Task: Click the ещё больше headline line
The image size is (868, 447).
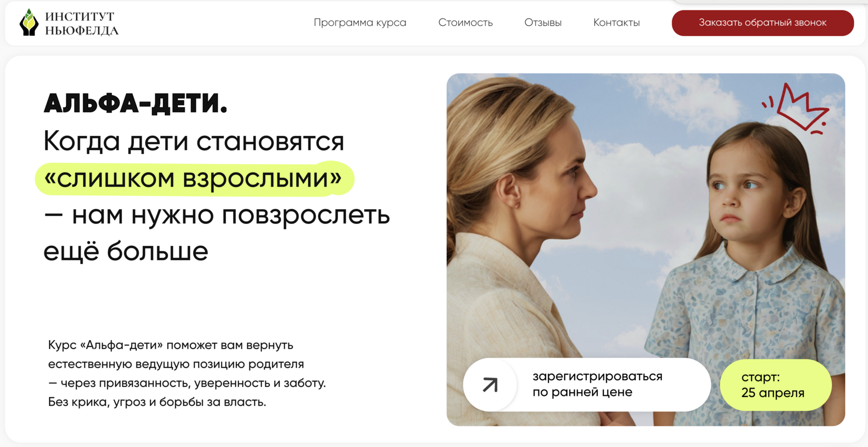Action: [126, 252]
